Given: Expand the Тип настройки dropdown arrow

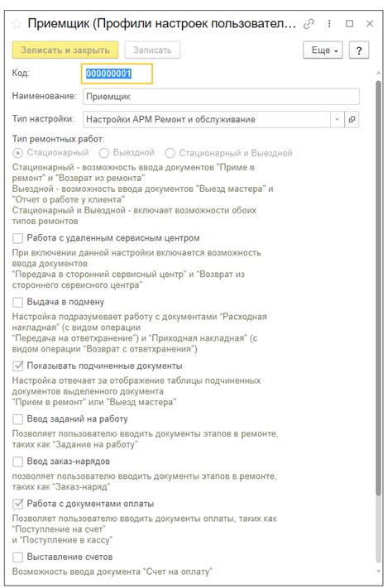Looking at the screenshot, I should (337, 120).
